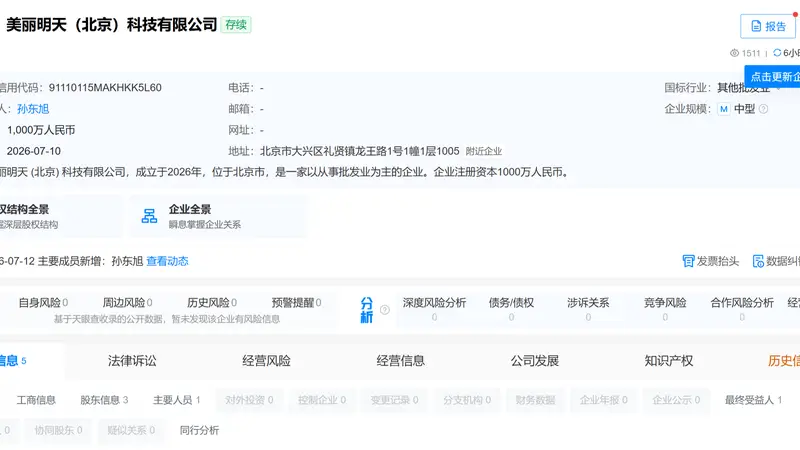Select 工商信息 sub-tab

point(36,400)
